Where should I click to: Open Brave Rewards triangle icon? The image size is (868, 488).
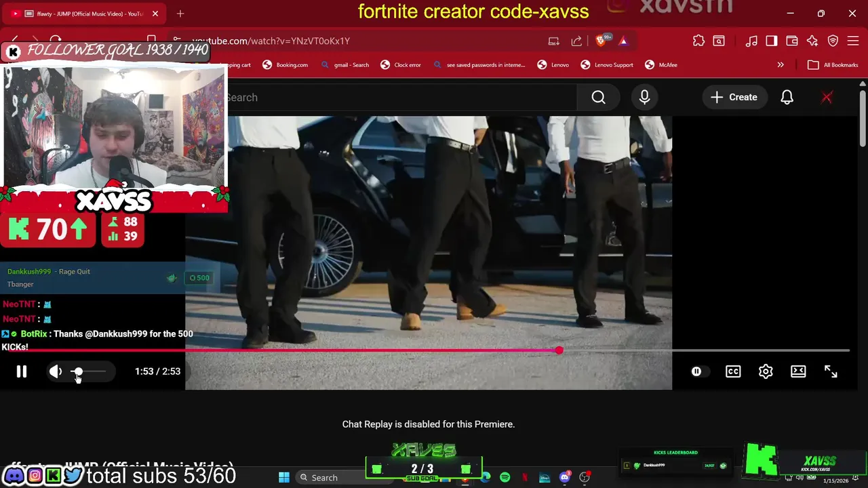(x=623, y=41)
